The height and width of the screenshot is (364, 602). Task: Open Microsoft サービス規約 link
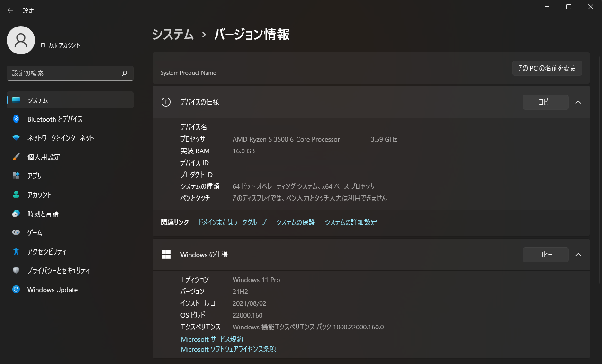tap(212, 339)
